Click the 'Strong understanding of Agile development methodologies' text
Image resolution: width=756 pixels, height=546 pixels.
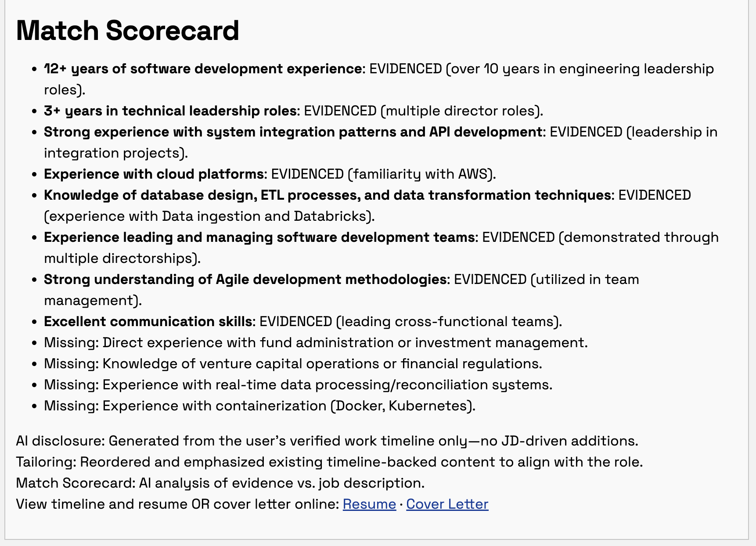(245, 280)
